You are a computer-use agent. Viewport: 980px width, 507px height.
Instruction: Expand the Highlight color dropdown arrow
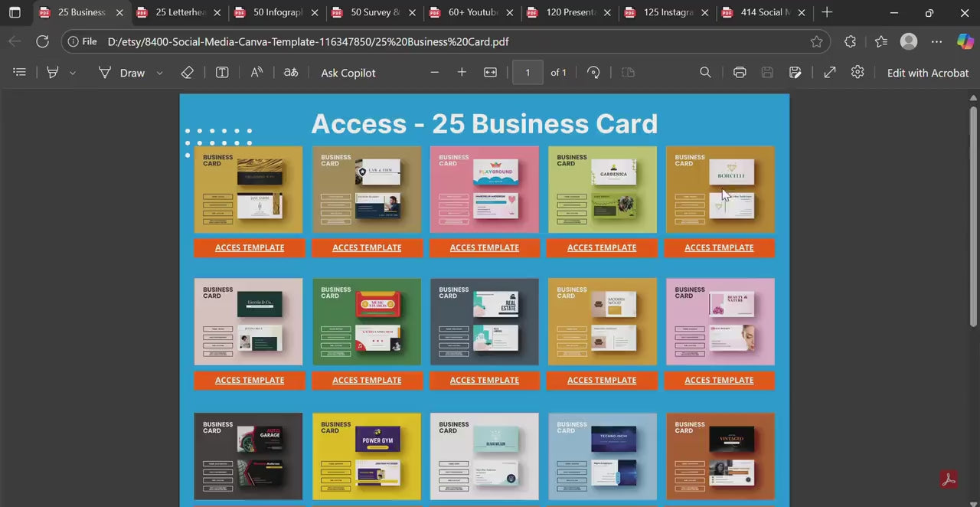pos(73,73)
